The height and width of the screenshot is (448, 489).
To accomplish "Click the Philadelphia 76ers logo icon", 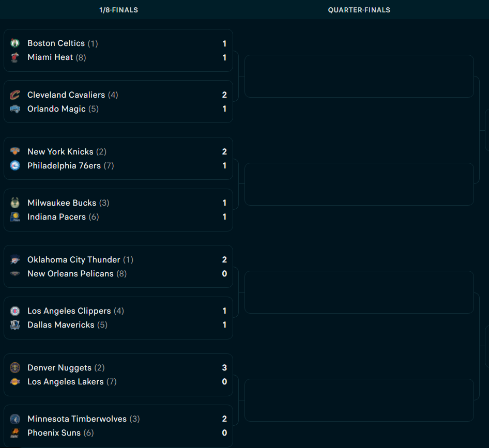I will pyautogui.click(x=15, y=165).
